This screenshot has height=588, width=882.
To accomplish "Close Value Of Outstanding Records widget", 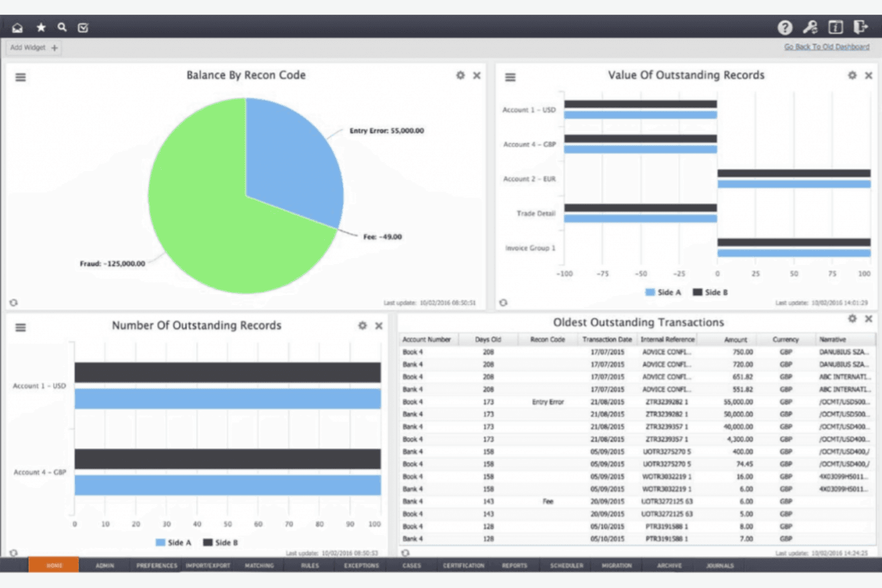I will [x=869, y=76].
